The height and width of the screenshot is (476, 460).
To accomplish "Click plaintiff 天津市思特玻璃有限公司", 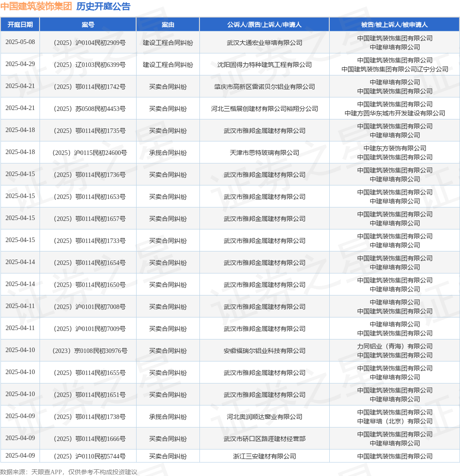I will tap(265, 153).
